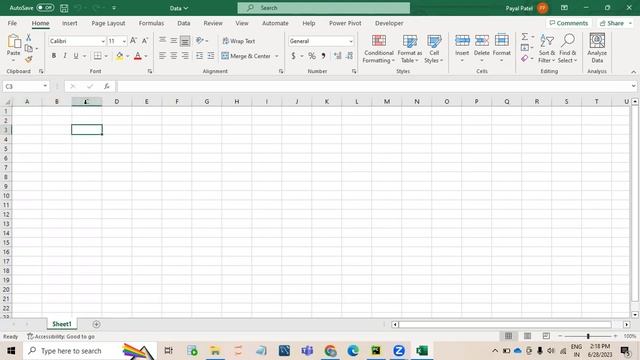Apply Accounting dollar number format
The image size is (640, 360).
293,56
